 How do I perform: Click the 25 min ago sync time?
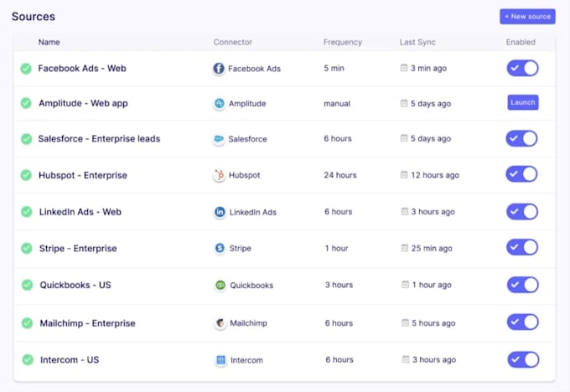point(432,248)
